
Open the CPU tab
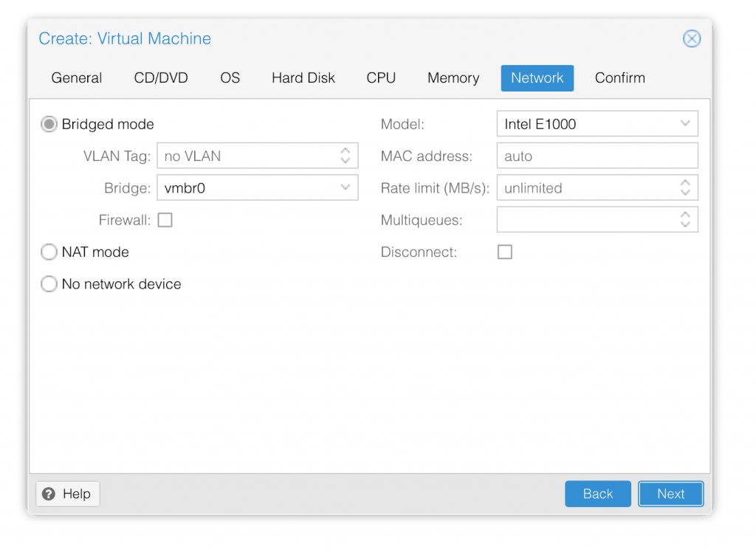coord(381,77)
